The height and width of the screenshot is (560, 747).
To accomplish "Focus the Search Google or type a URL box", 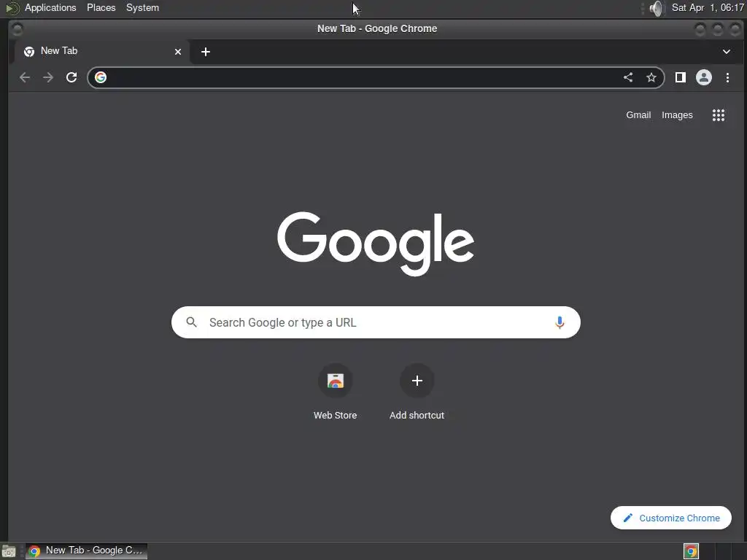I will point(376,322).
